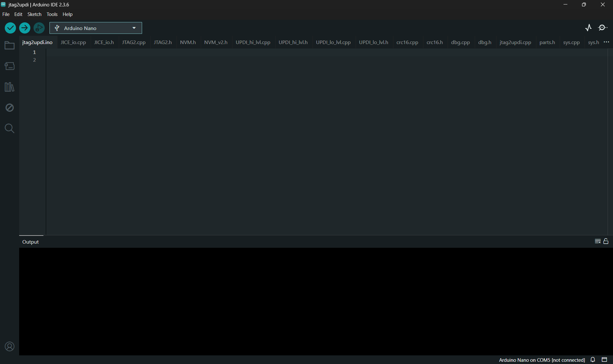Toggle bottom panel icon in status bar

[604, 360]
